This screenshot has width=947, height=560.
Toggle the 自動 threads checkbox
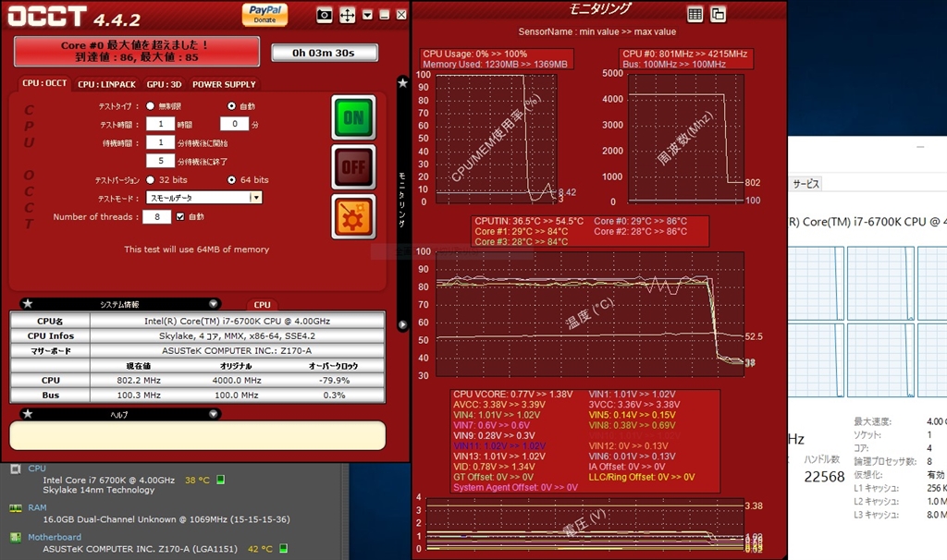pos(180,217)
